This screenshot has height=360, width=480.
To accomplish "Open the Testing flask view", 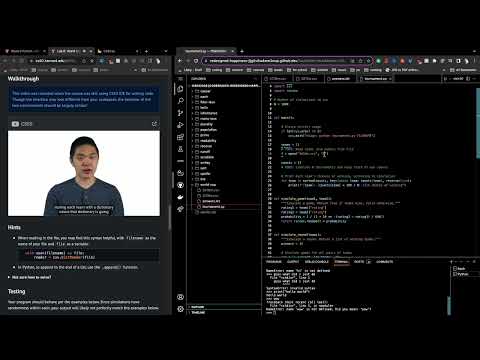I will click(180, 149).
